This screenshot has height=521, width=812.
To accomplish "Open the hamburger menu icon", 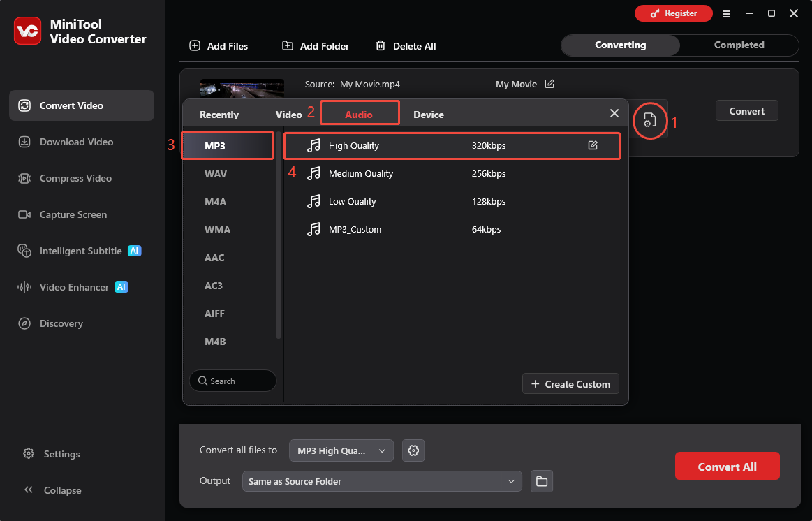I will (727, 14).
